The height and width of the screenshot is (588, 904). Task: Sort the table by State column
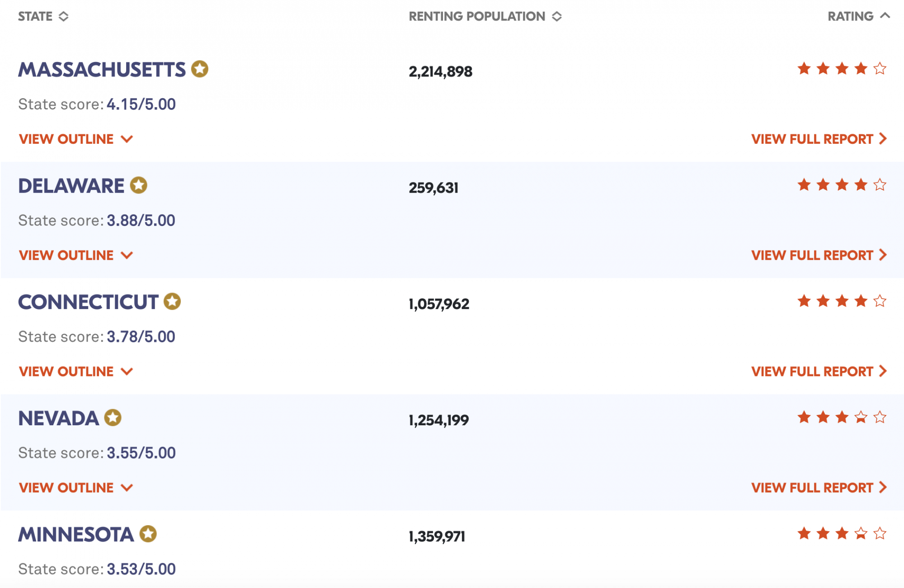pyautogui.click(x=43, y=16)
